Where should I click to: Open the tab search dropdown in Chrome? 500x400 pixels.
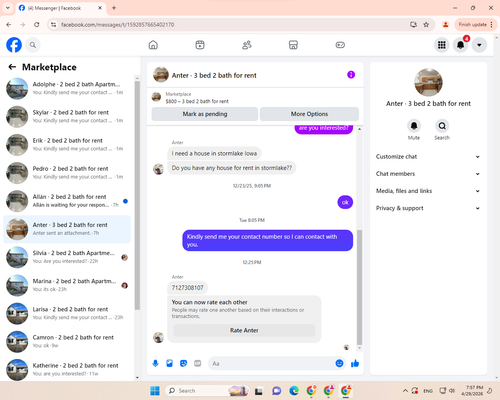tap(8, 8)
